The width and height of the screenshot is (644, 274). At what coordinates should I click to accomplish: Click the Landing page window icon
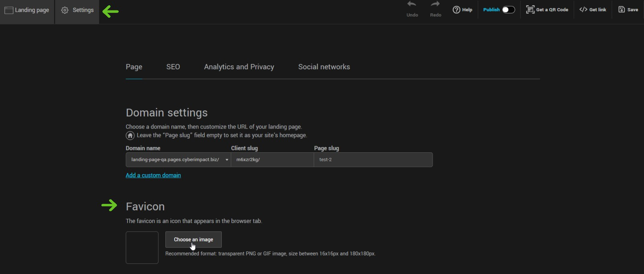(9, 10)
